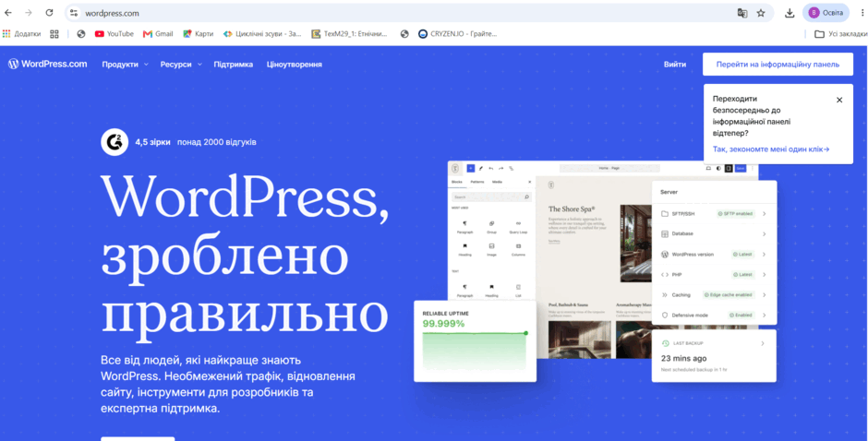Close the dashboard redirect popup

tap(839, 101)
